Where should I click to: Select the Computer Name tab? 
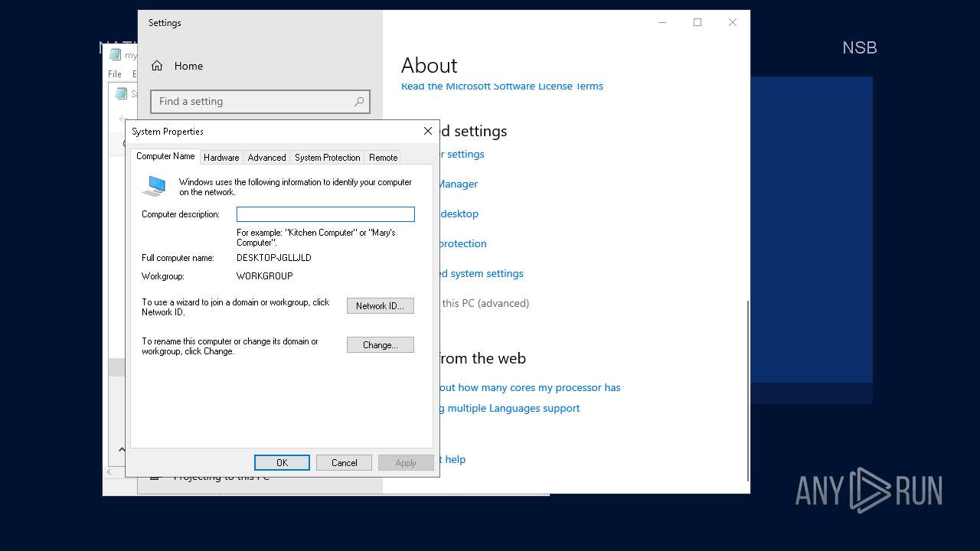pyautogui.click(x=165, y=156)
